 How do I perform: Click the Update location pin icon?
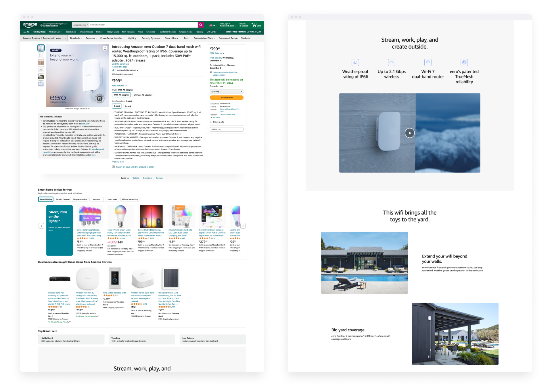coord(41,25)
